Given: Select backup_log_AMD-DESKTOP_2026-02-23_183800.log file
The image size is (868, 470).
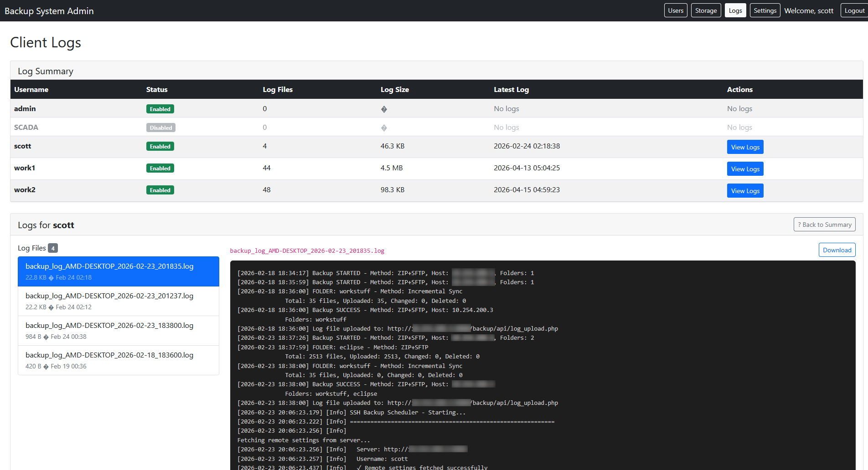Looking at the screenshot, I should (119, 331).
